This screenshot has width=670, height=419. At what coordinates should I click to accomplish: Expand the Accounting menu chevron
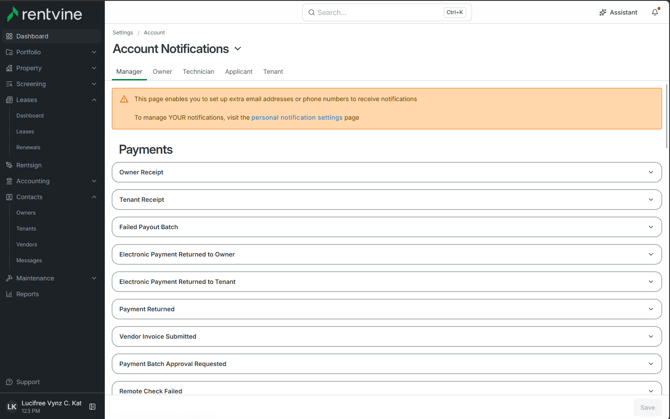[x=94, y=181]
